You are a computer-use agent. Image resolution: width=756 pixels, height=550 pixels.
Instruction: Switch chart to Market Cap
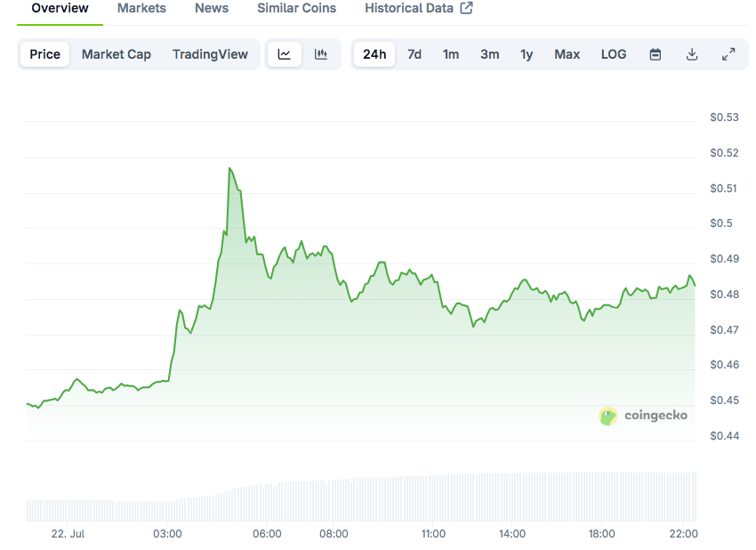pos(117,54)
